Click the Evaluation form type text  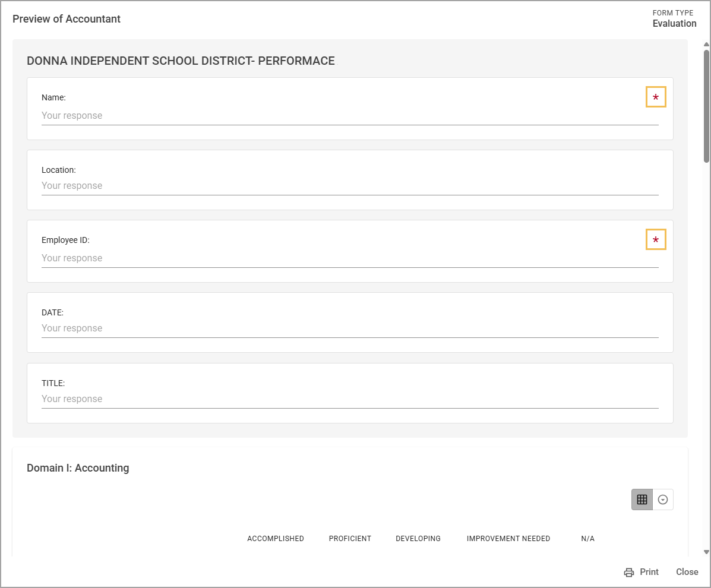(x=674, y=24)
